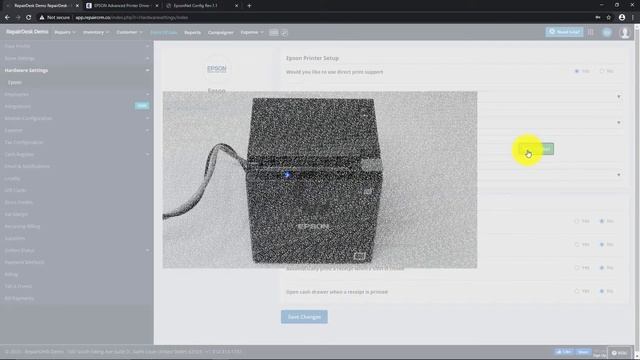
Task: Click the Need help button
Action: (x=564, y=32)
